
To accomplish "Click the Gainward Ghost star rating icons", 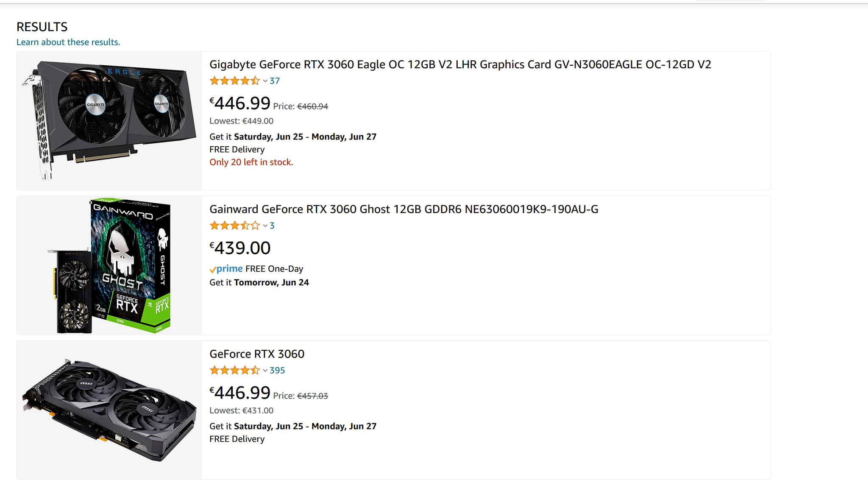I will [234, 226].
